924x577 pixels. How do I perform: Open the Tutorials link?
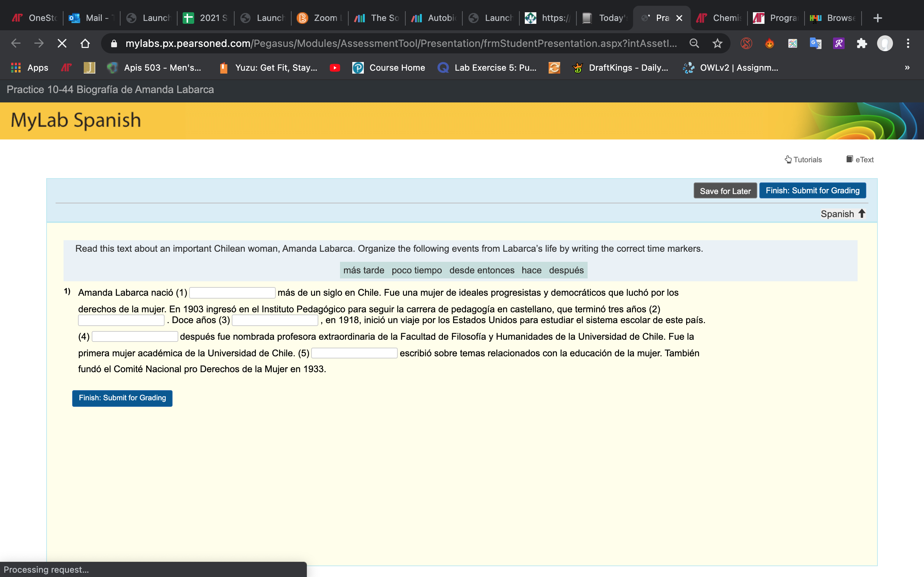803,159
